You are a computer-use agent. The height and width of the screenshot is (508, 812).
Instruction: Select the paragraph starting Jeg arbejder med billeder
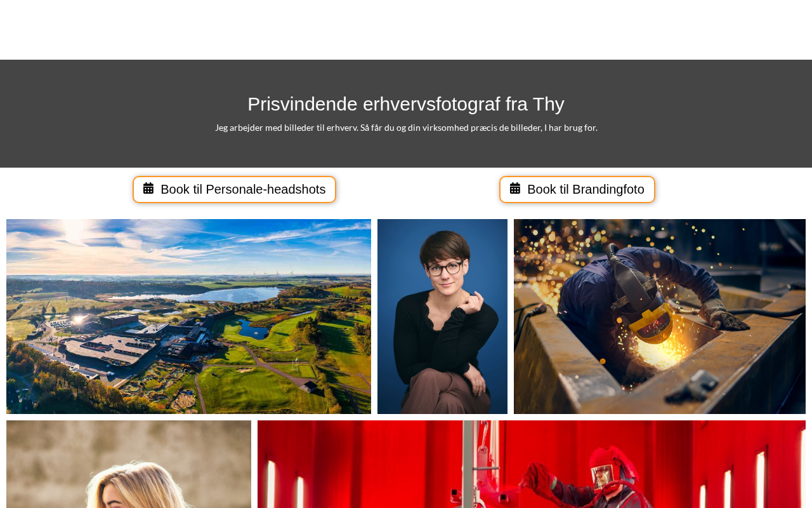click(406, 128)
